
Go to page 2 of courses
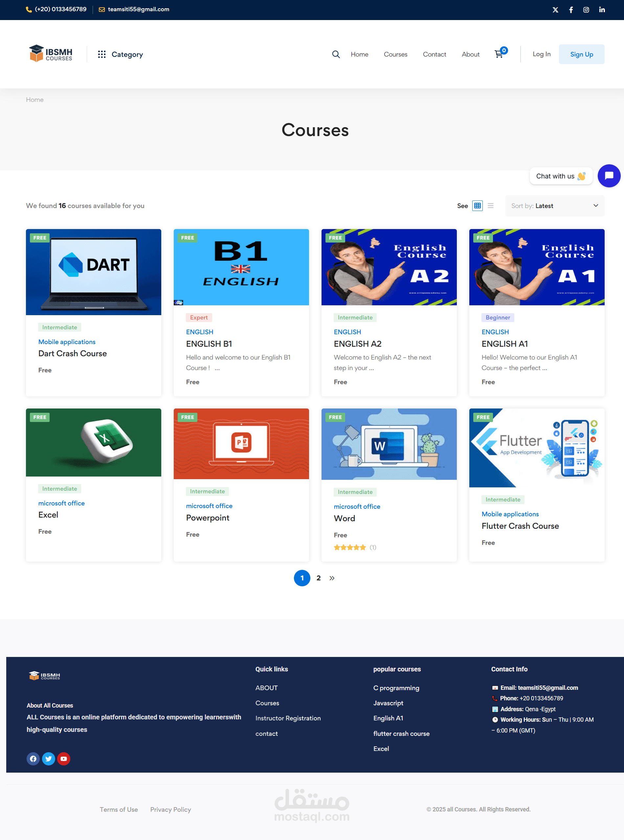point(319,578)
